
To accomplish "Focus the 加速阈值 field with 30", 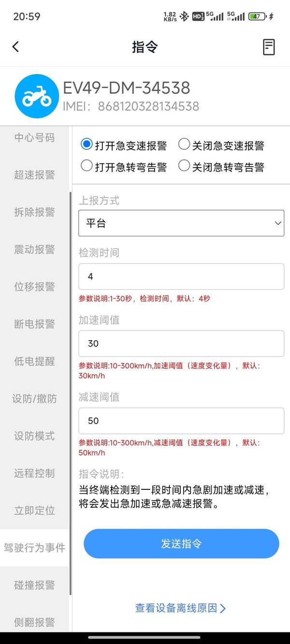I will [x=181, y=343].
